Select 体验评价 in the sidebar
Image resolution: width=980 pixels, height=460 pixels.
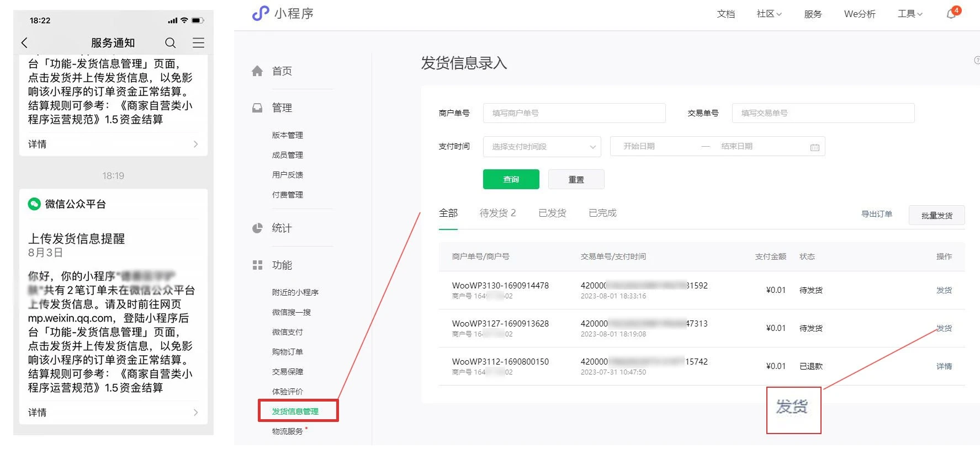tap(288, 392)
